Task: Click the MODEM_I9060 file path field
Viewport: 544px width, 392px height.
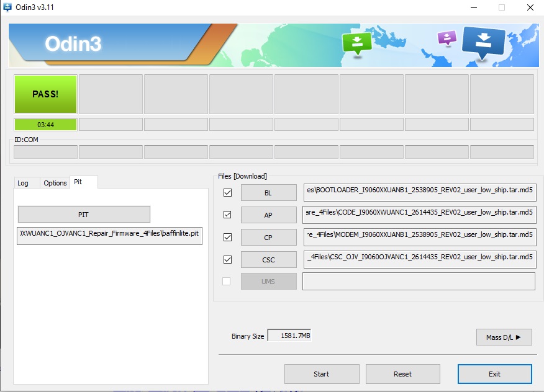Action: point(420,238)
